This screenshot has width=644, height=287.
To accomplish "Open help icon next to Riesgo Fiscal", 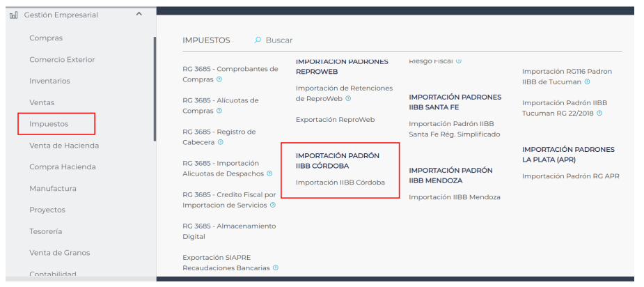I will (459, 61).
